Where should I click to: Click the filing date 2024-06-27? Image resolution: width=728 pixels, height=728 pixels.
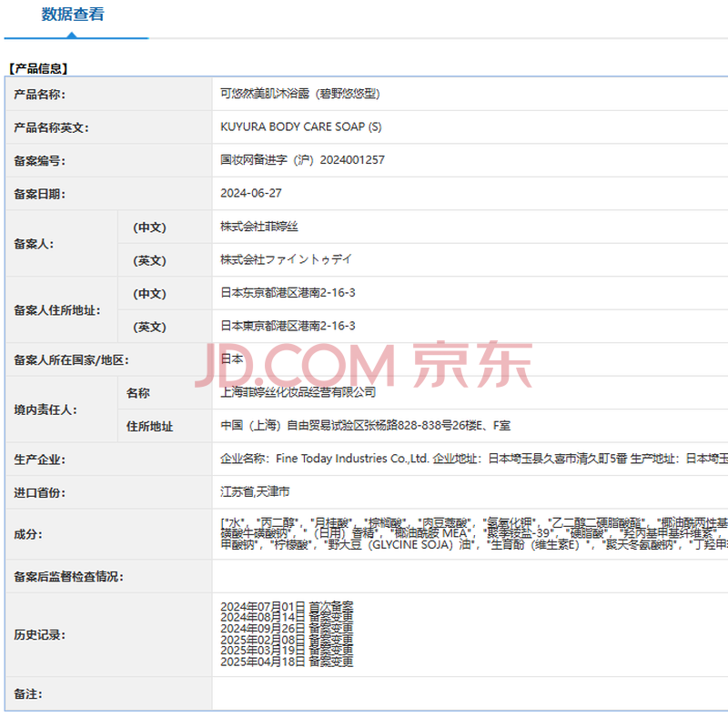[251, 193]
